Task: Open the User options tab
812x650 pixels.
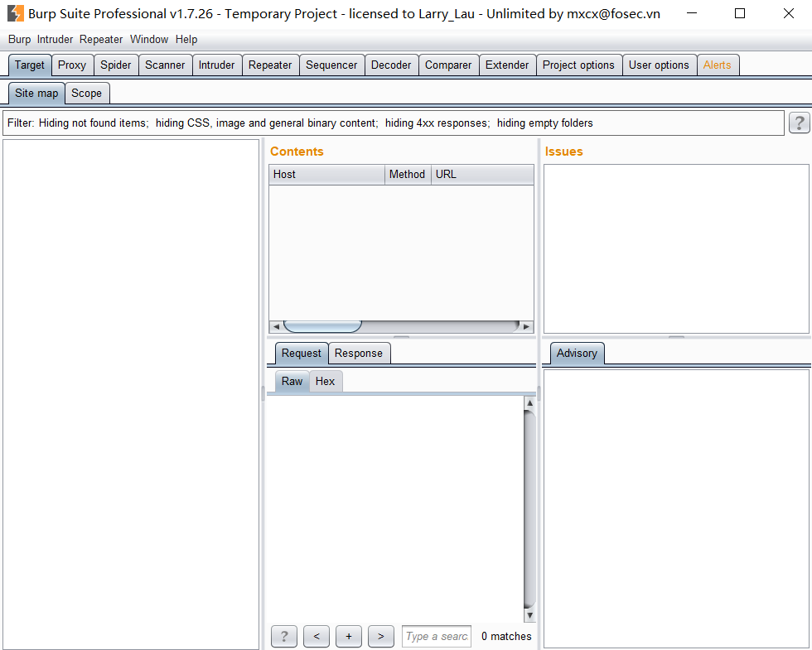Action: pyautogui.click(x=659, y=65)
